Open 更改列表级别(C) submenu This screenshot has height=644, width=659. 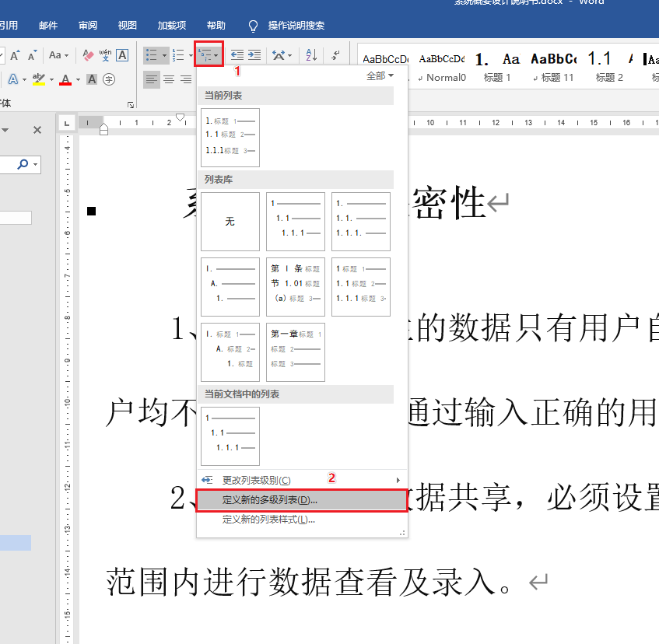tap(302, 480)
